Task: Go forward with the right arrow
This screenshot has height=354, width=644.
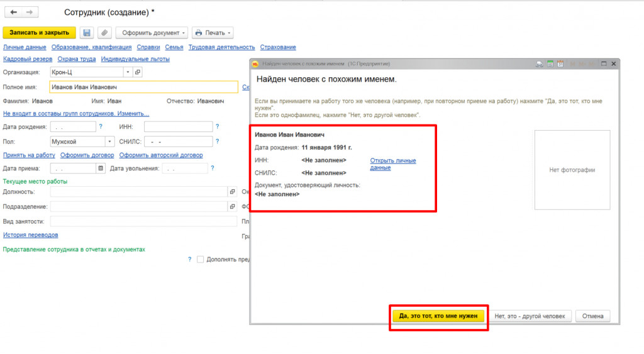Action: 30,13
